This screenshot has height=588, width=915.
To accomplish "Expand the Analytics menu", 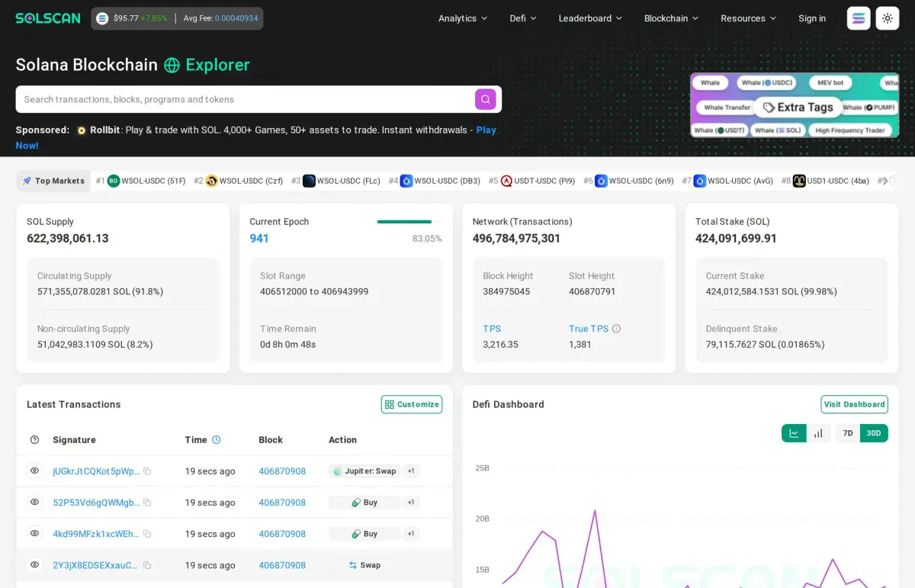I will (x=463, y=18).
